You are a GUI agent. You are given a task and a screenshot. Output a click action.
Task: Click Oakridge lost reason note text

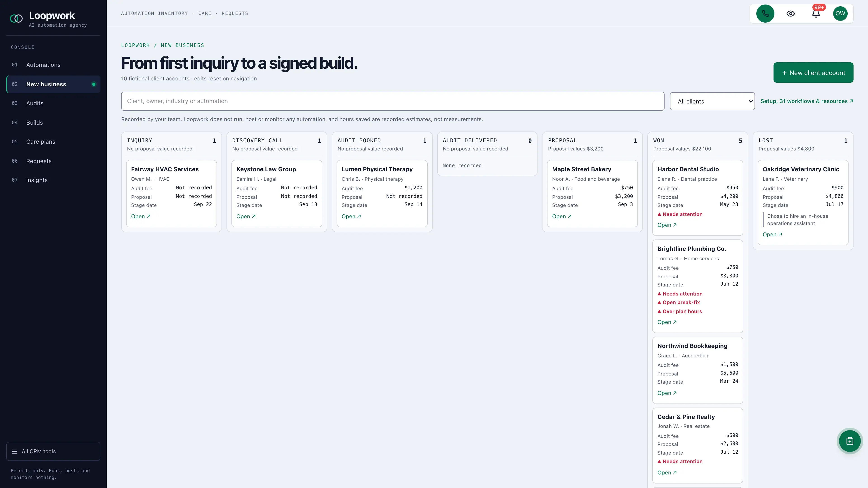click(x=797, y=220)
